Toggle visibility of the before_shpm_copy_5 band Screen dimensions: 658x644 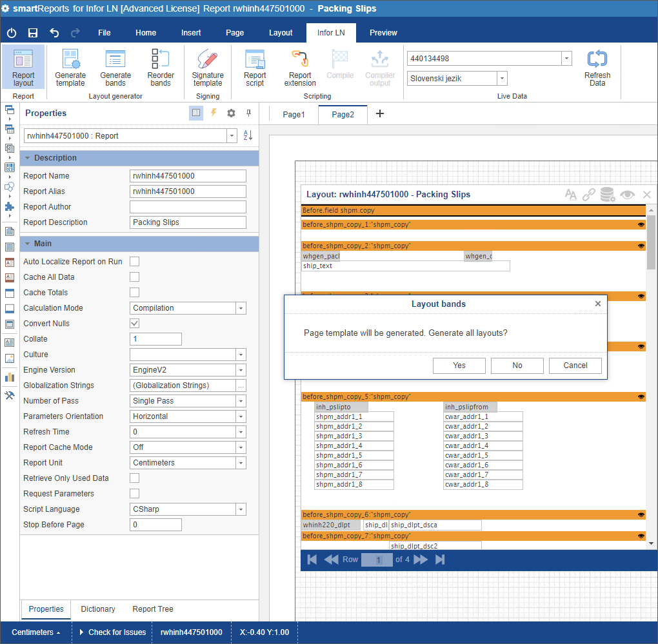click(x=641, y=396)
